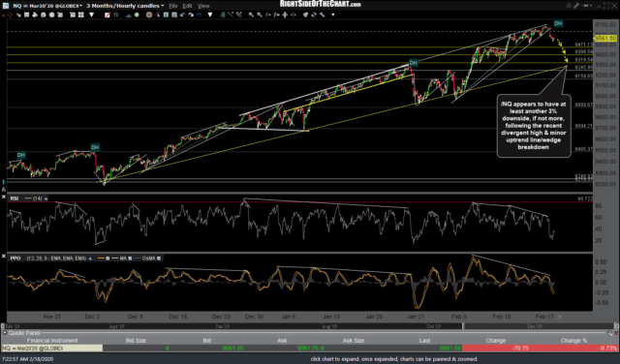Click the first magnifier zoom icon

(251, 15)
